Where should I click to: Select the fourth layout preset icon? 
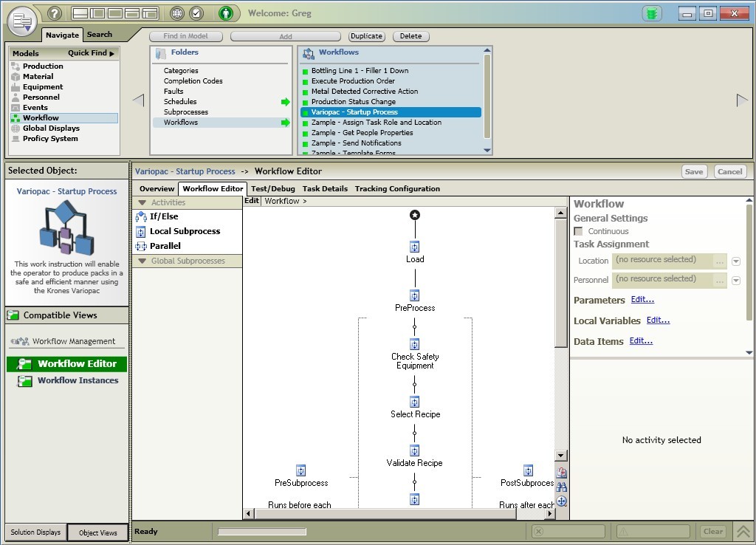click(x=132, y=13)
